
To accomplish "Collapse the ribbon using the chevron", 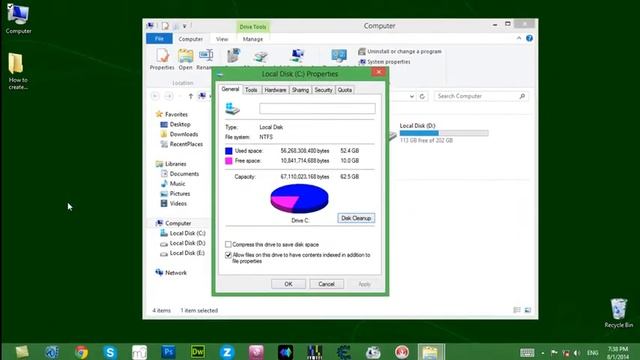I will [519, 38].
